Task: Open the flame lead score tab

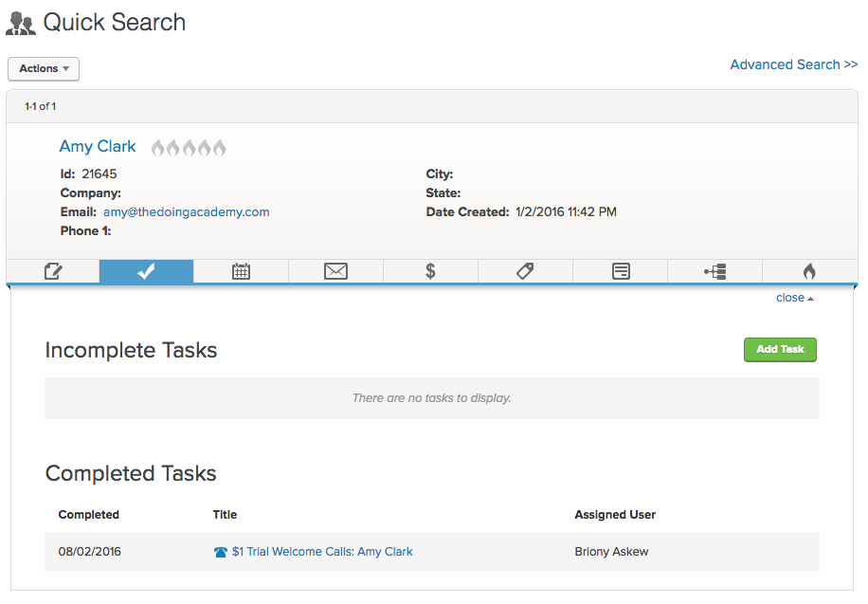Action: (x=808, y=271)
